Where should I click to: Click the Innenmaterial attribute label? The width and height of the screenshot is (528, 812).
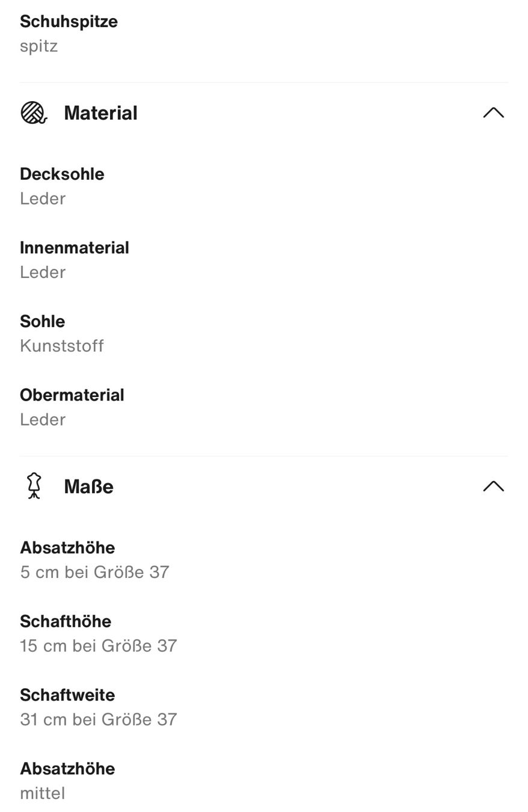pyautogui.click(x=75, y=248)
